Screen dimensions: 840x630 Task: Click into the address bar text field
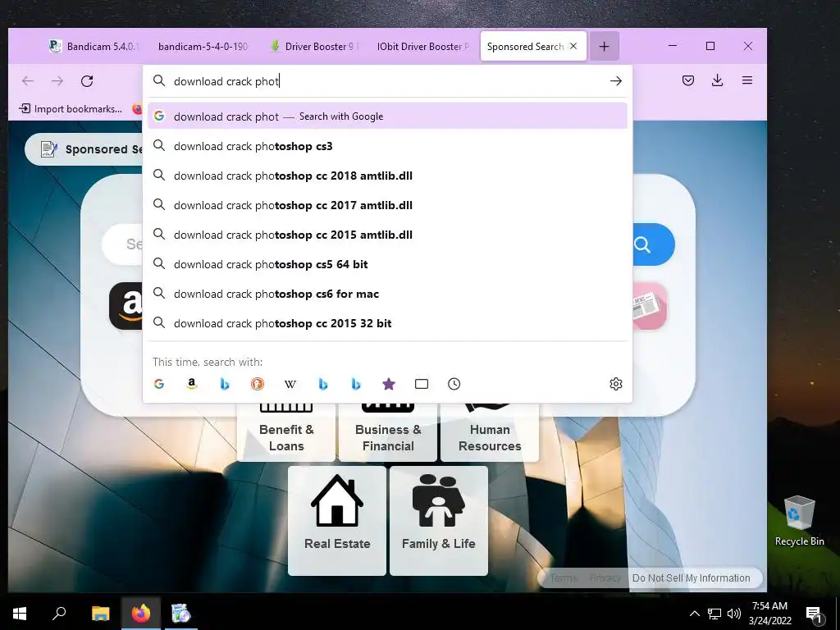388,81
